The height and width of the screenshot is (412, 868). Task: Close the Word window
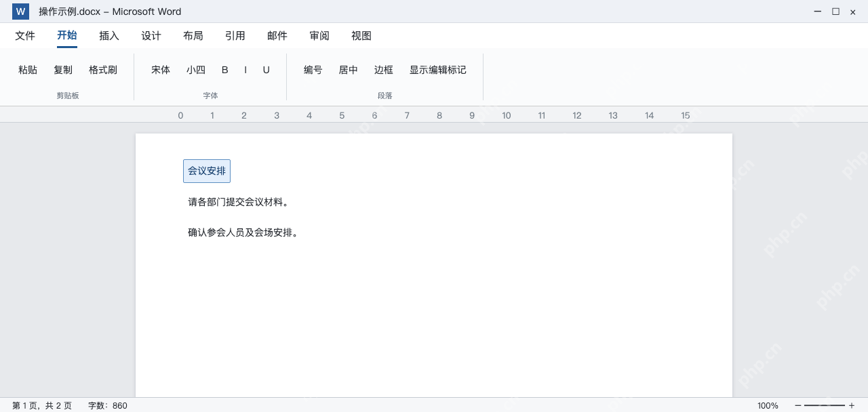point(853,12)
